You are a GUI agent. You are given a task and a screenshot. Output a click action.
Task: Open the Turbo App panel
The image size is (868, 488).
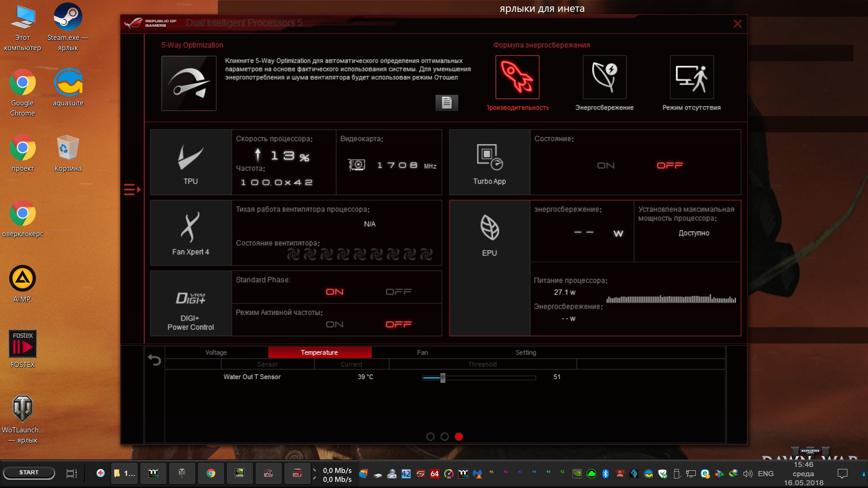(x=490, y=162)
